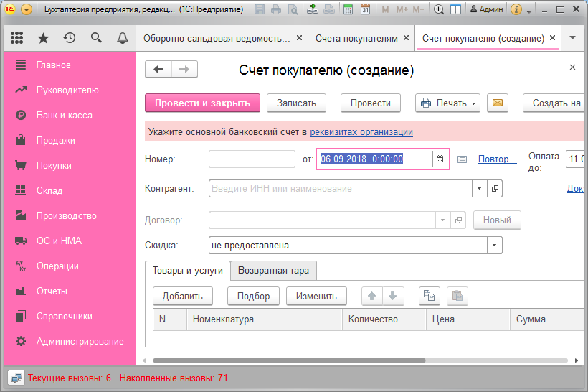Screen dimensions: 588x392
Task: Open the calculator icon in title bar
Action: coord(348,9)
